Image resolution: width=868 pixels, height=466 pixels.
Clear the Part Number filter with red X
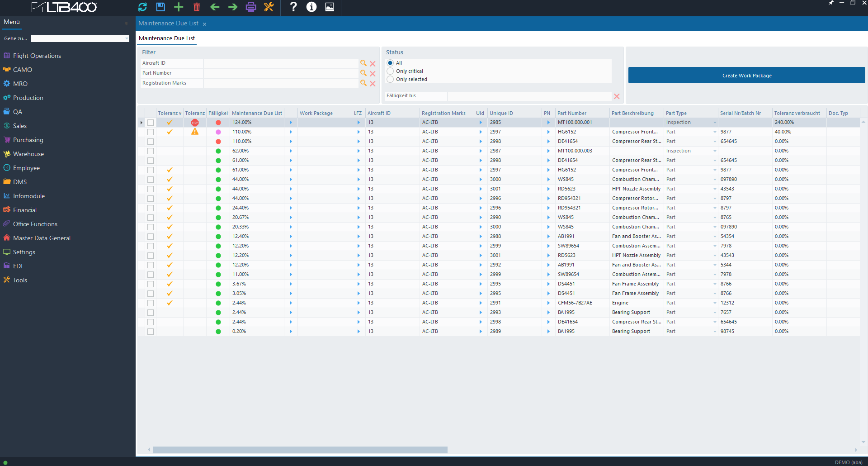(373, 73)
